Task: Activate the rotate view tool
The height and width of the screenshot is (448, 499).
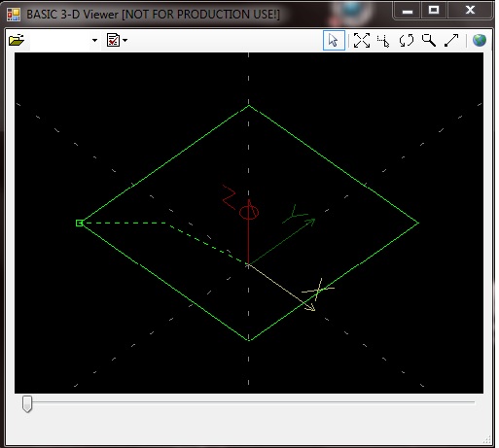Action: point(407,41)
